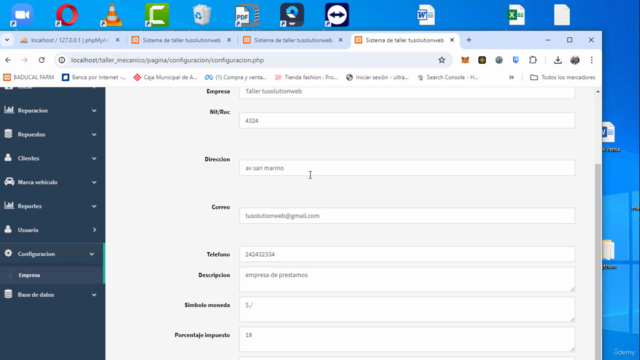640x360 pixels.
Task: Open the PDF application desktop icon
Action: 247,15
